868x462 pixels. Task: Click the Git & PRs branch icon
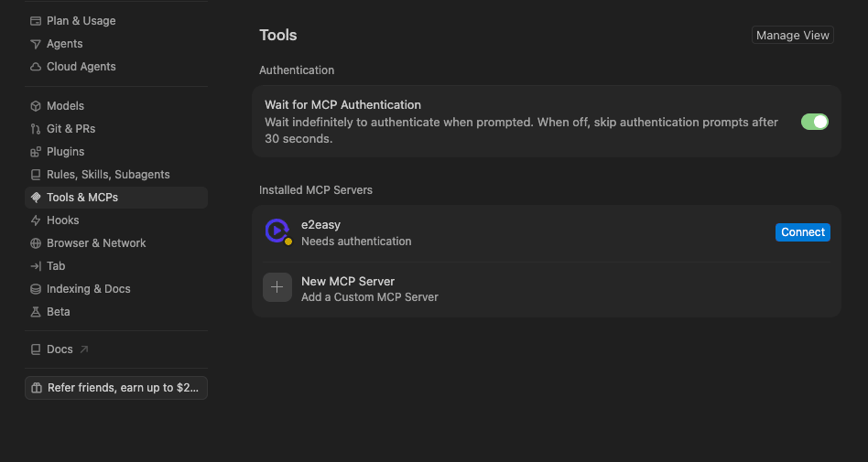36,129
